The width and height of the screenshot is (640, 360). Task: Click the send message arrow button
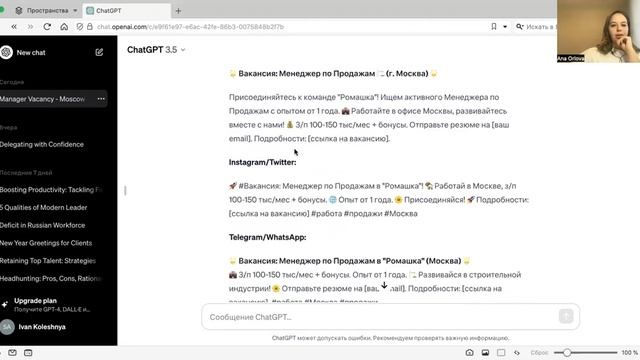click(566, 316)
